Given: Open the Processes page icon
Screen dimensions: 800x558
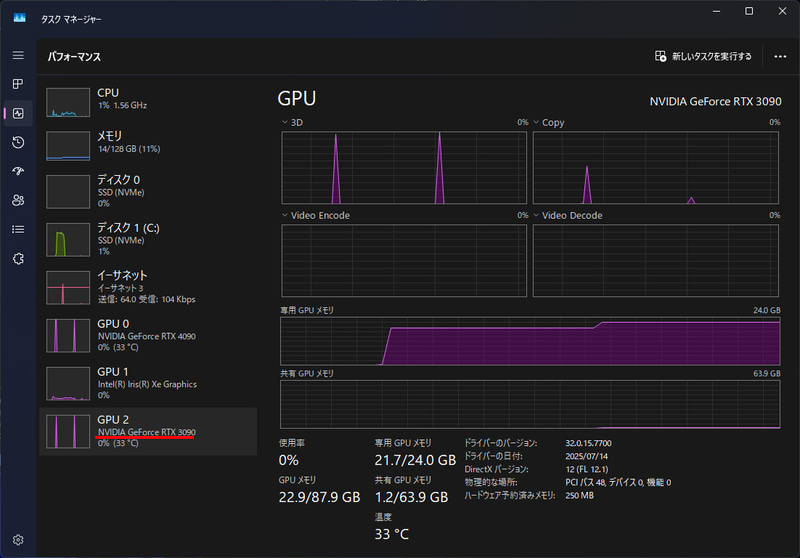Looking at the screenshot, I should click(18, 84).
